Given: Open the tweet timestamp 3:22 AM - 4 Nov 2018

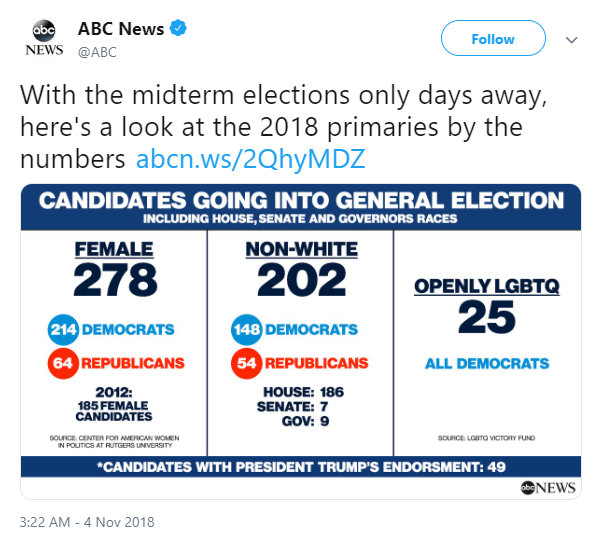Looking at the screenshot, I should coord(87,522).
